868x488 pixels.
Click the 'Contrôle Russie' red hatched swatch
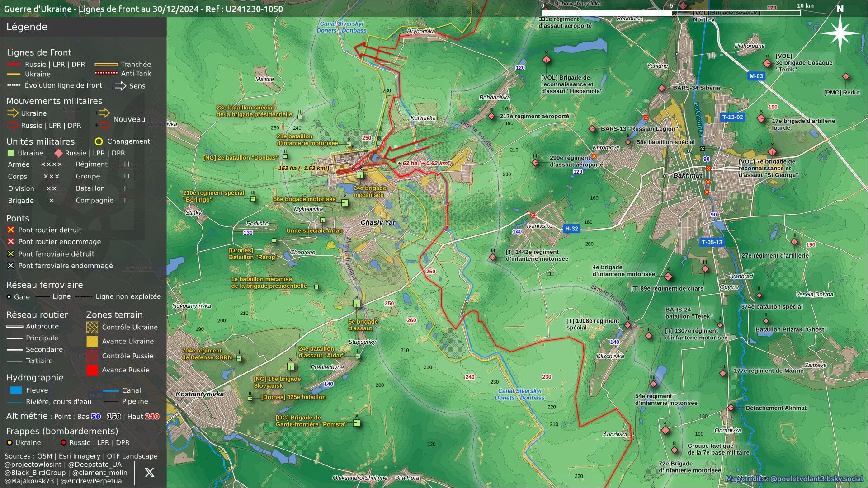point(92,356)
